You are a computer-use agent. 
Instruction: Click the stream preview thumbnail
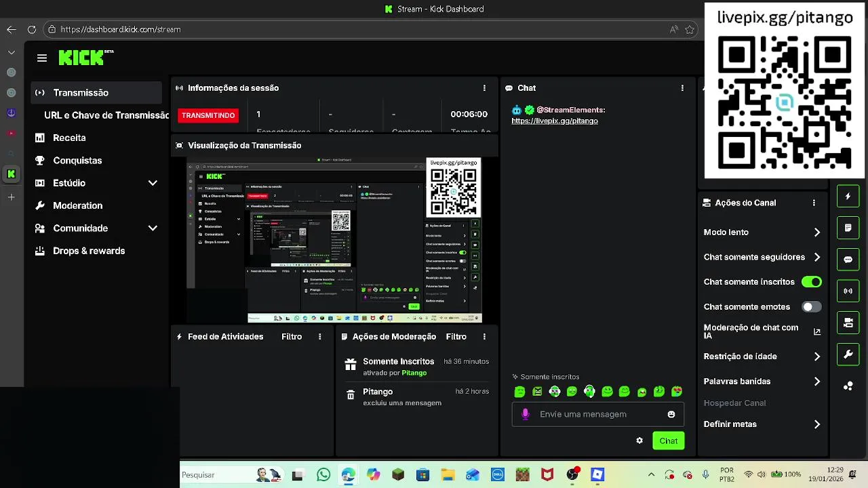[x=334, y=241]
